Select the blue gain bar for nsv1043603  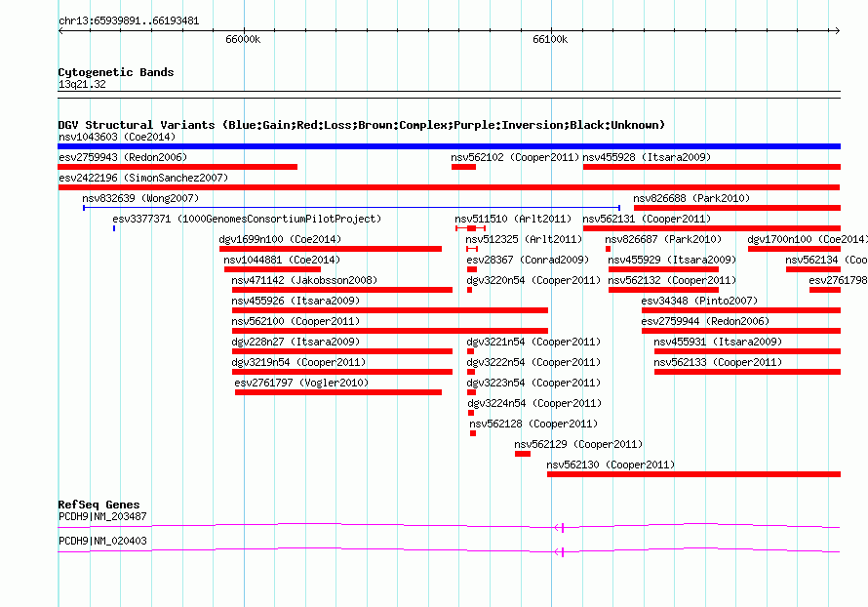pyautogui.click(x=449, y=146)
